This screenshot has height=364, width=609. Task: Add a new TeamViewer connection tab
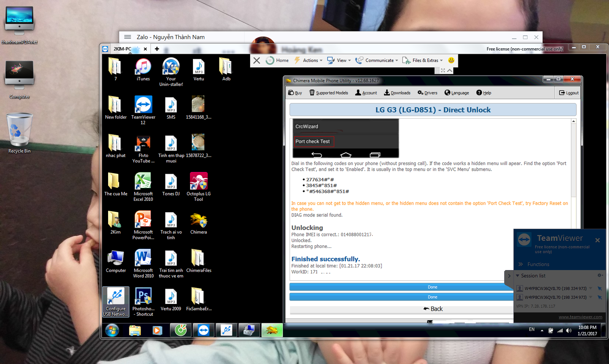pyautogui.click(x=157, y=49)
